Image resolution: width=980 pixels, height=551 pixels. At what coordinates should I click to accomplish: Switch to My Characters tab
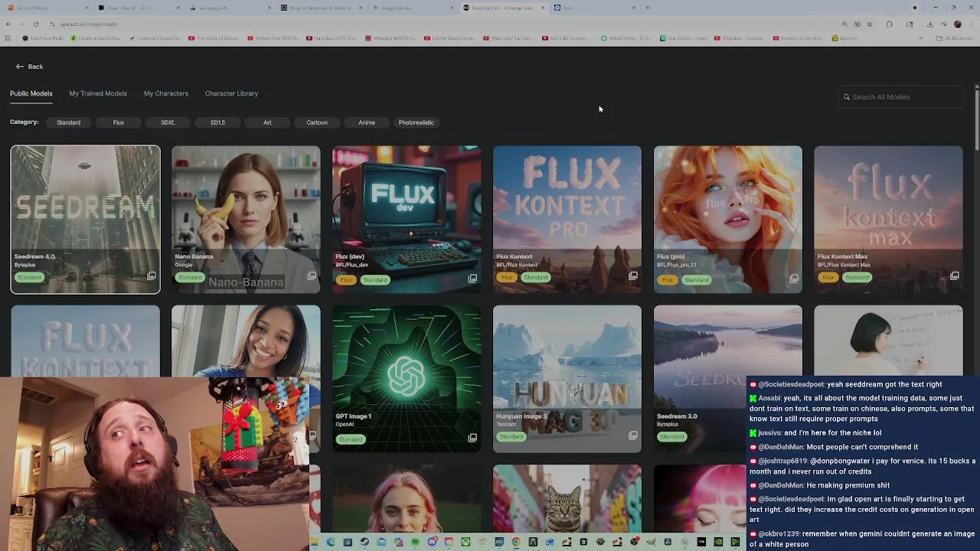166,93
